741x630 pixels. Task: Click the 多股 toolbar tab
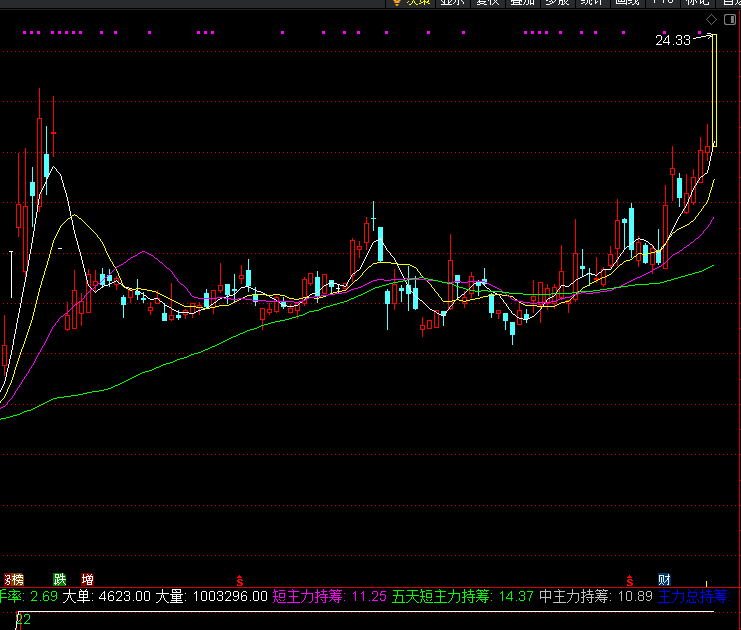pos(556,3)
